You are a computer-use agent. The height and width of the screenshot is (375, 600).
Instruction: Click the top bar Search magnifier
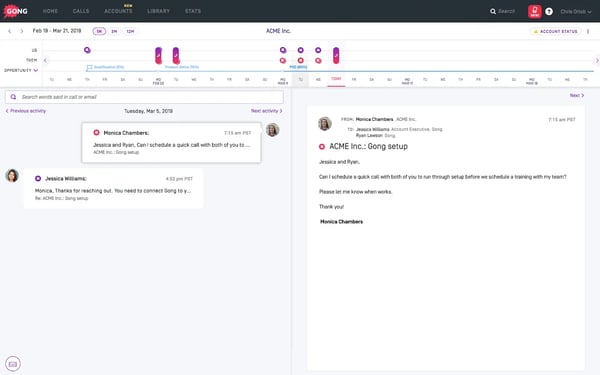coord(493,11)
